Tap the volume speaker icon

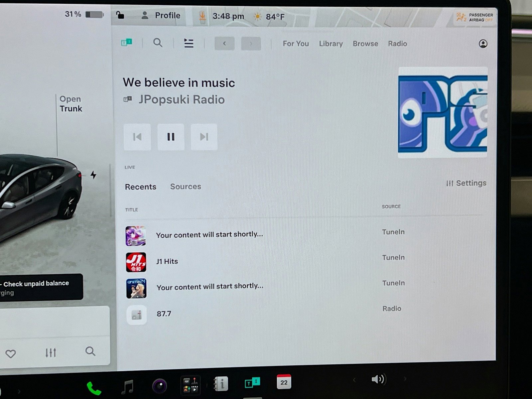[x=378, y=379]
